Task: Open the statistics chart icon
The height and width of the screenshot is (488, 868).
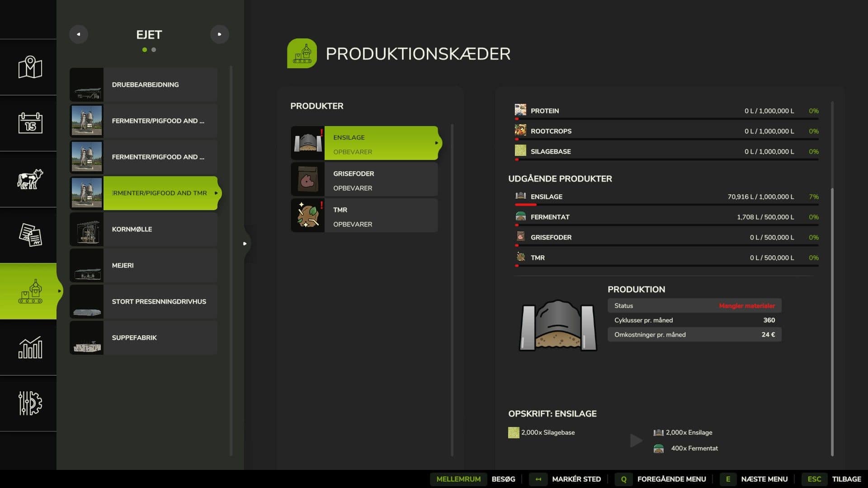Action: click(x=30, y=347)
